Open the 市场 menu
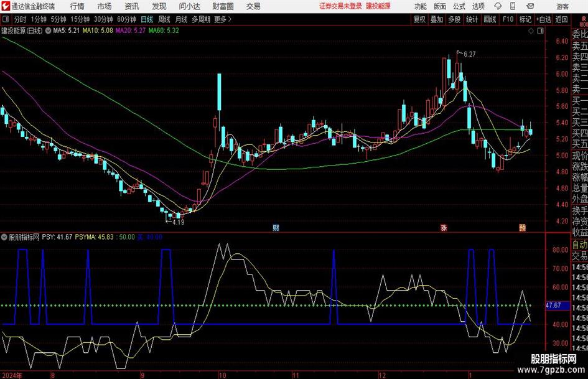The image size is (588, 379). [105, 6]
